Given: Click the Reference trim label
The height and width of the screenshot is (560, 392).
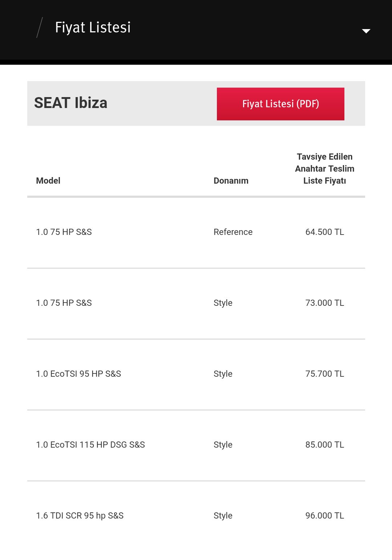Looking at the screenshot, I should (233, 232).
